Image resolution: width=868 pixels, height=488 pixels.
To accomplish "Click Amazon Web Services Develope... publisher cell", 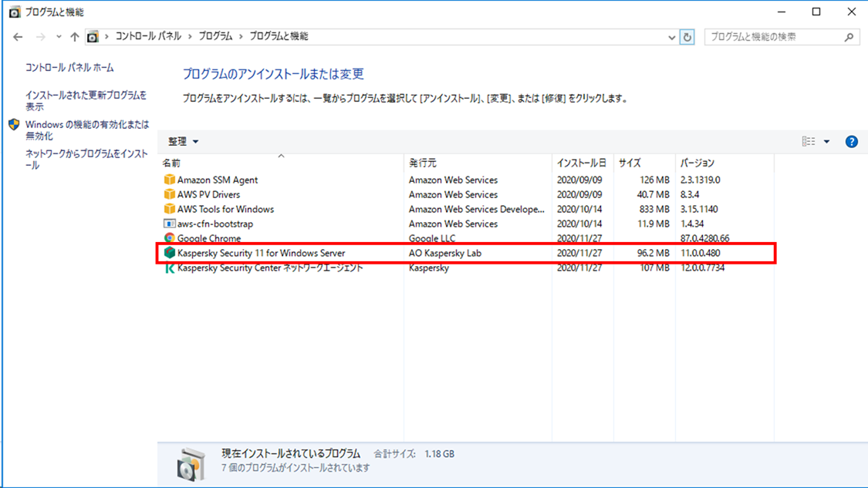I will point(476,209).
